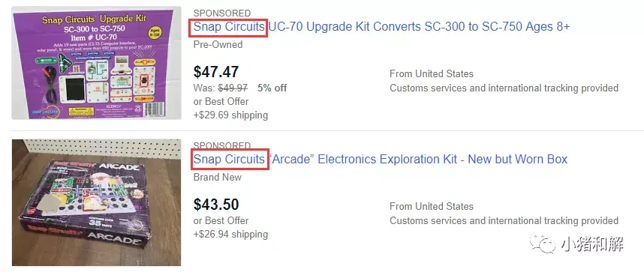The width and height of the screenshot is (644, 272).
Task: Click 'From United States' on the UC-70 listing
Action: tap(432, 74)
